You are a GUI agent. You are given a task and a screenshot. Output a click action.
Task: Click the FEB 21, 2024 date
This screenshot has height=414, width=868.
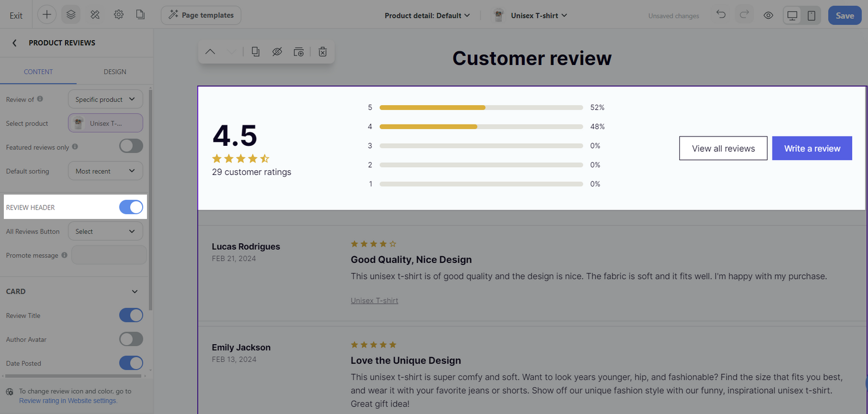click(x=234, y=258)
